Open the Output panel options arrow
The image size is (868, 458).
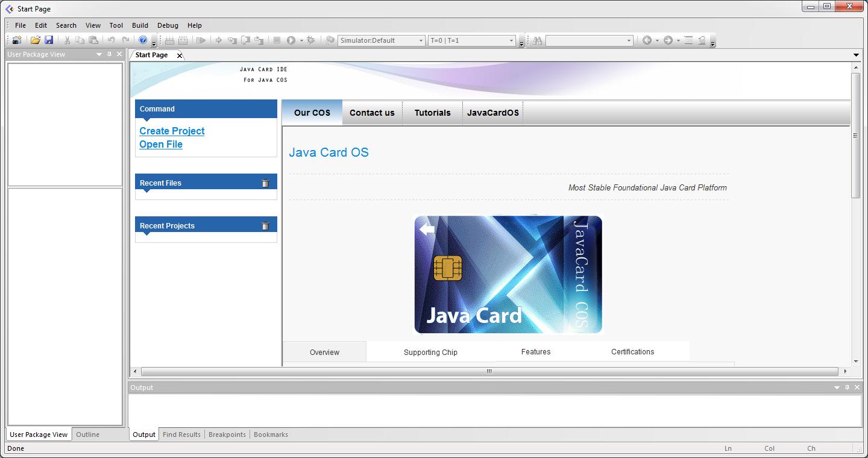click(x=837, y=387)
